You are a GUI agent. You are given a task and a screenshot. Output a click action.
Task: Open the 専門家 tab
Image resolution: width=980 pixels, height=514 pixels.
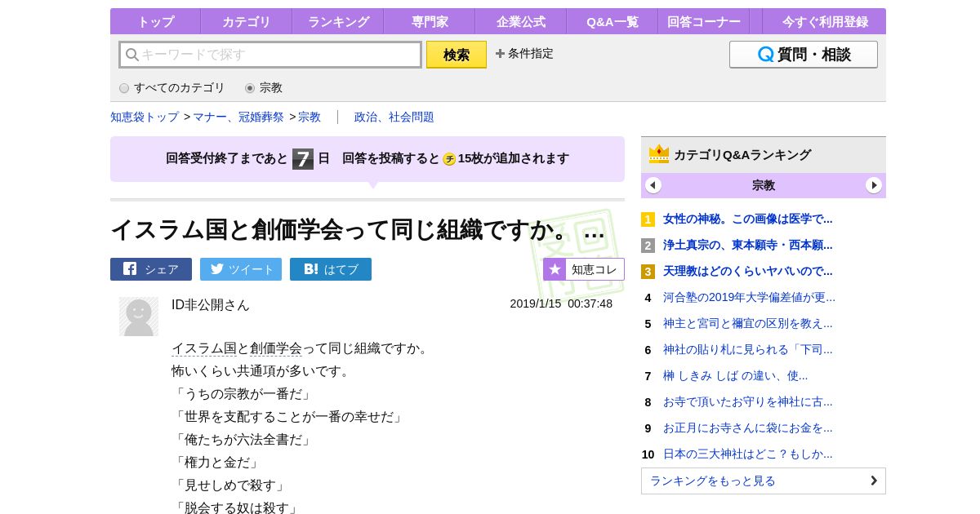click(x=430, y=22)
